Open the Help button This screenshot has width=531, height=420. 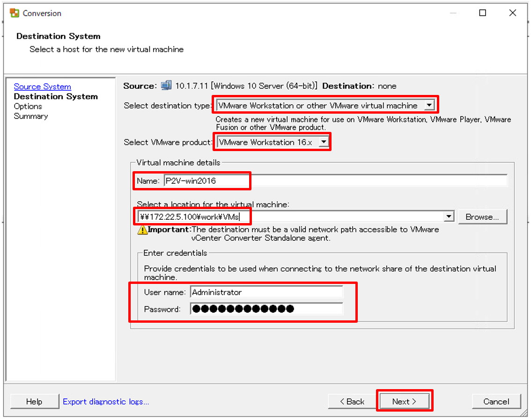click(x=34, y=401)
